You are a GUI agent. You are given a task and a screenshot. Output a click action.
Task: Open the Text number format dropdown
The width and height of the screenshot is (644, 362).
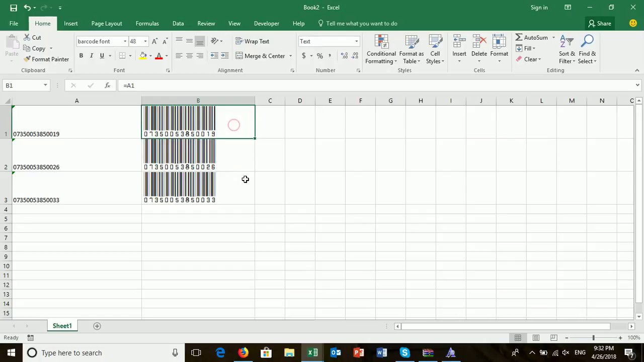click(356, 41)
